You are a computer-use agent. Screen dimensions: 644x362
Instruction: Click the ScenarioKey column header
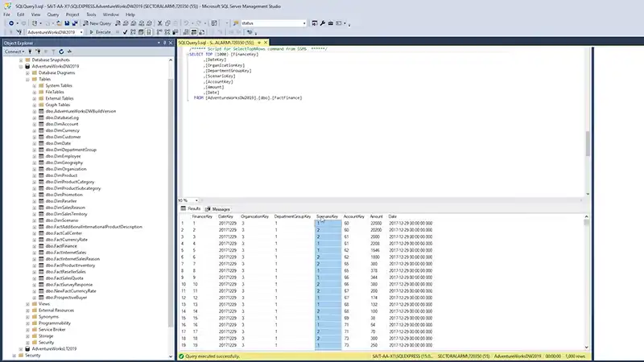click(328, 216)
